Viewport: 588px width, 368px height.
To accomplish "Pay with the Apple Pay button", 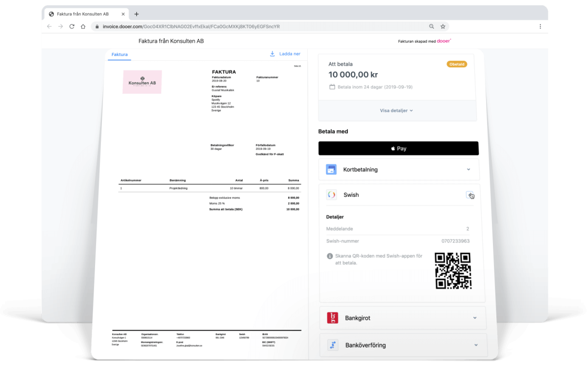I will tap(398, 148).
